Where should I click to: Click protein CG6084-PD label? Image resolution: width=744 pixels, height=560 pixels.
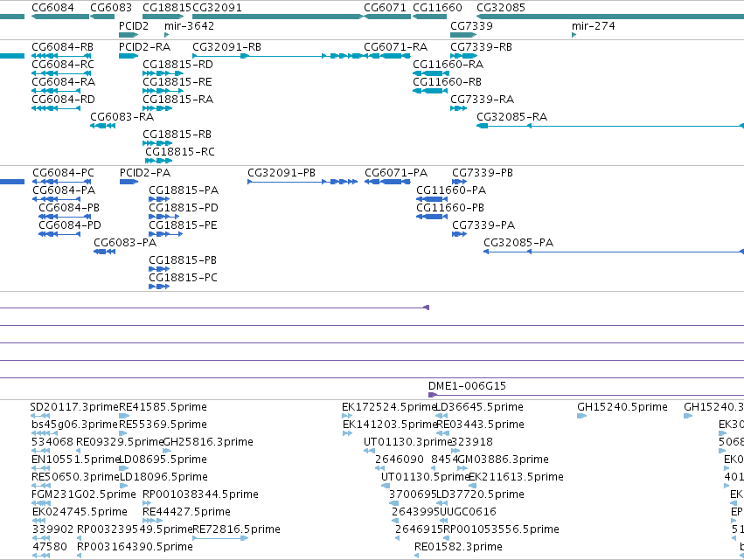(x=70, y=225)
